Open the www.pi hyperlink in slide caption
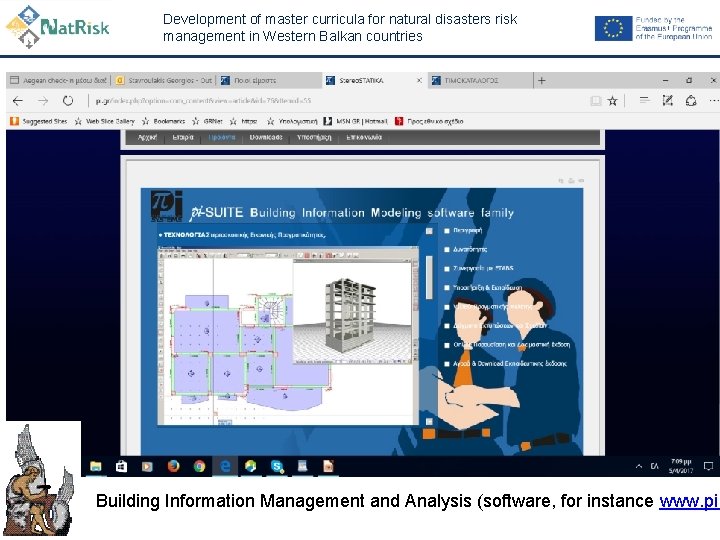Screen dimensions: 720x540 coord(688,501)
